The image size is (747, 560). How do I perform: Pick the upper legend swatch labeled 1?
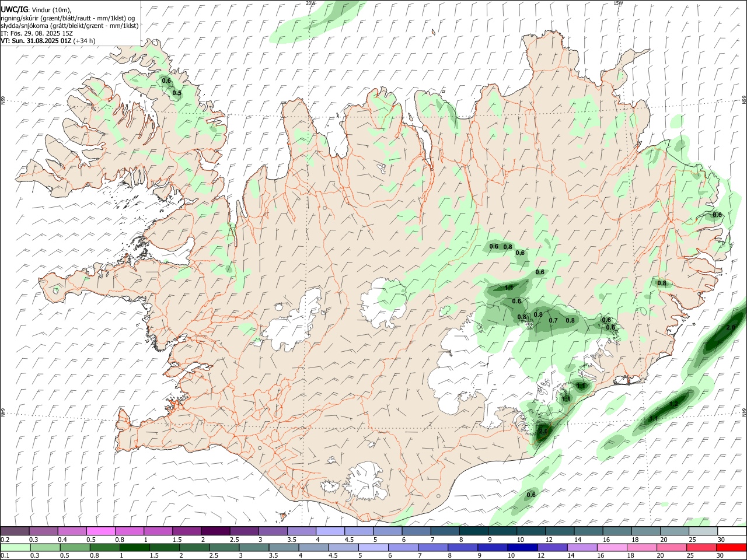158,531
